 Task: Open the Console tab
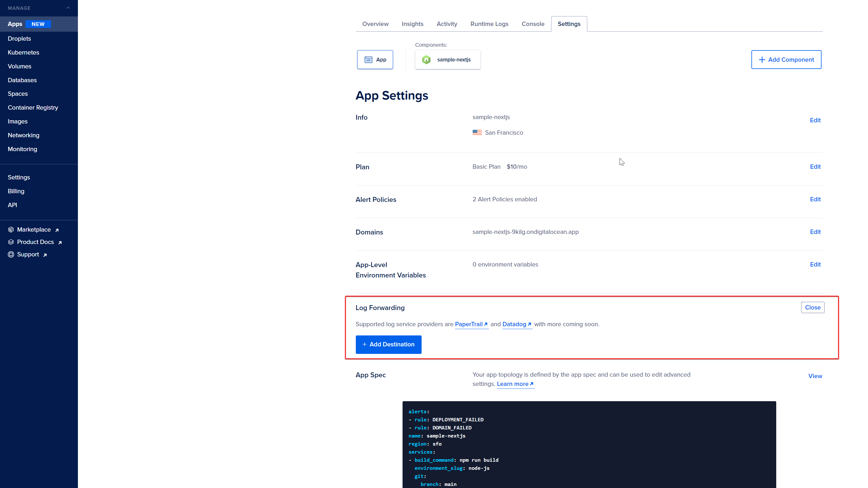(x=533, y=24)
